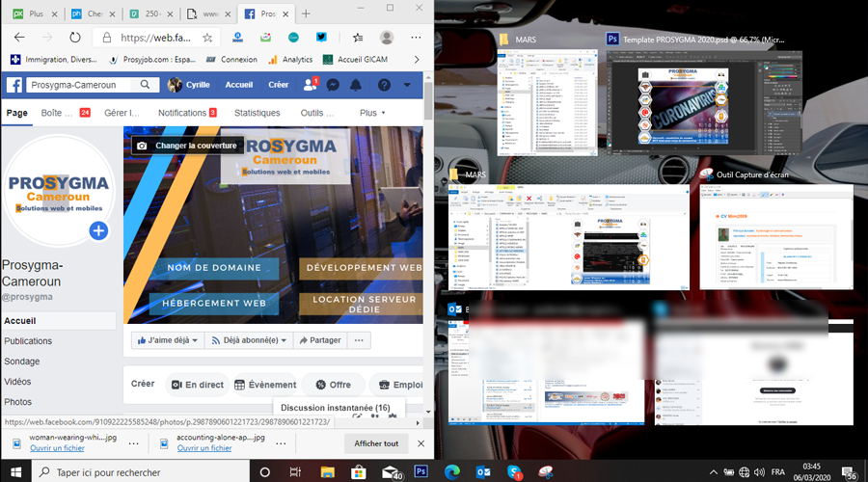
Task: Open the Mail app taskbar icon
Action: point(392,472)
